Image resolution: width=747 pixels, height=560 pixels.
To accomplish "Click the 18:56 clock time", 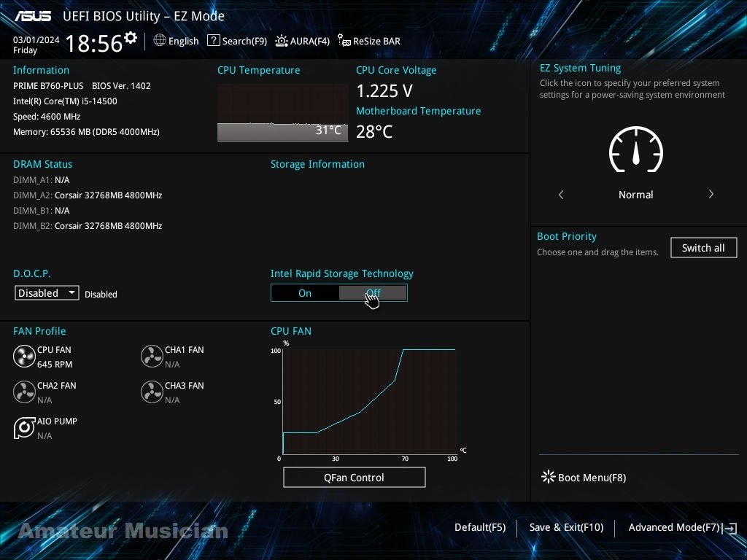I will point(94,43).
